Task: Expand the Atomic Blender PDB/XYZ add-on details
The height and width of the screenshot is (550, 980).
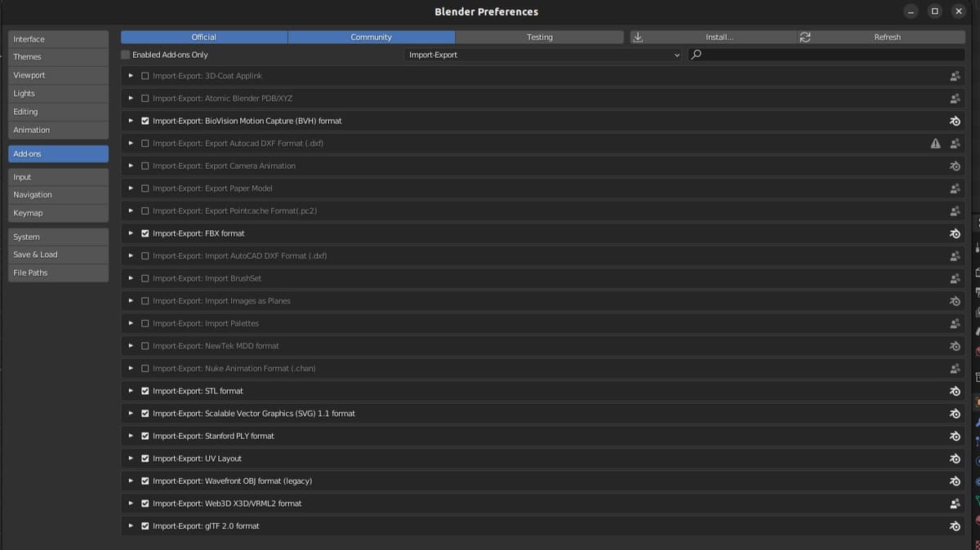Action: pyautogui.click(x=131, y=99)
